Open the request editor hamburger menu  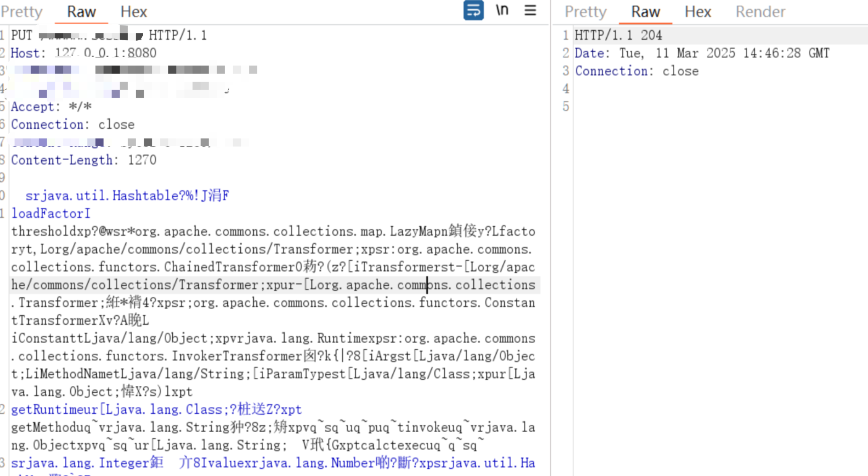pyautogui.click(x=530, y=11)
